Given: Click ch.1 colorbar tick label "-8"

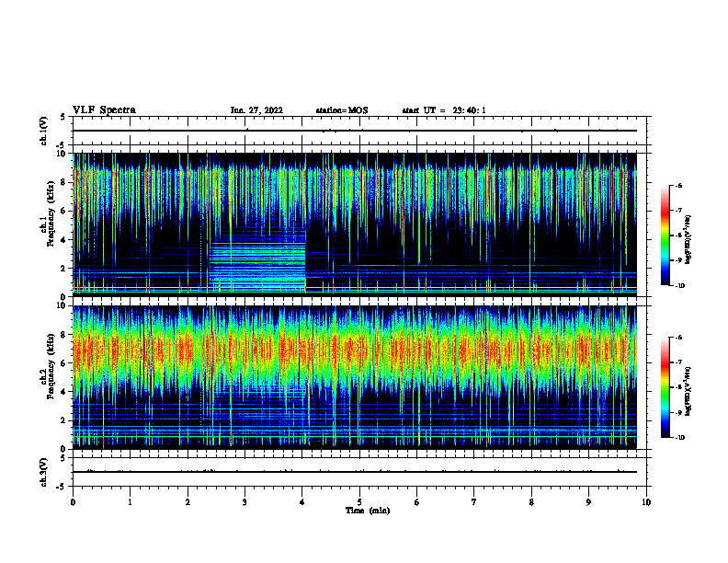Looking at the screenshot, I should click(678, 236).
